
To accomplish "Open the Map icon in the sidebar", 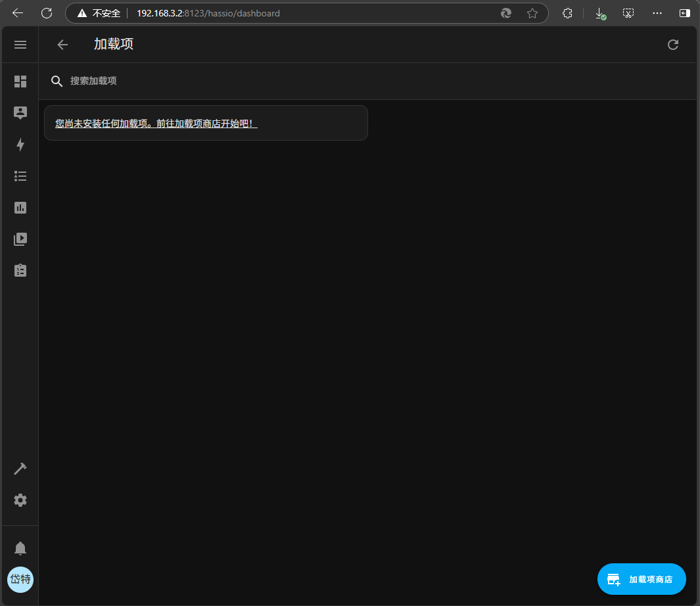I will (x=20, y=113).
